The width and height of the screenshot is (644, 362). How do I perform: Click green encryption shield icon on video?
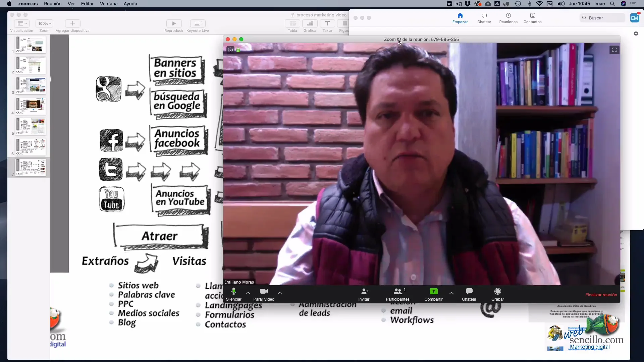pos(238,50)
